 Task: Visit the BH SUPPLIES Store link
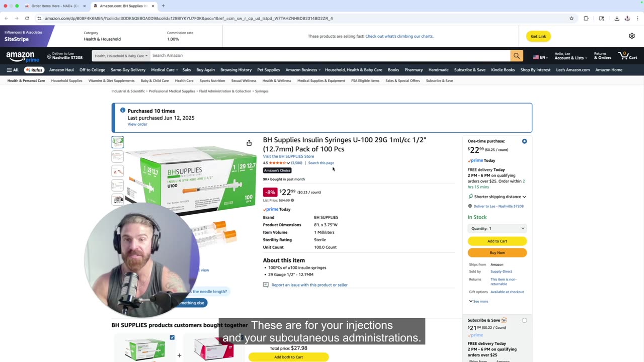(288, 156)
